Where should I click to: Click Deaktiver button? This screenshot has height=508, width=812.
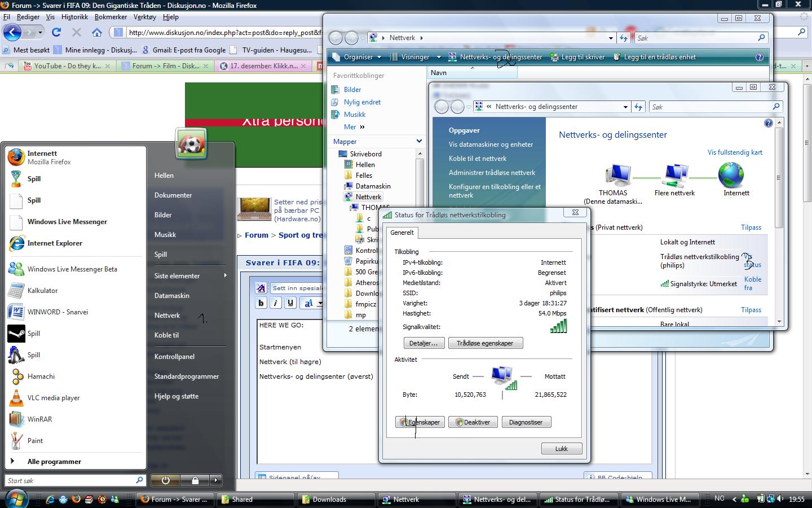click(x=473, y=422)
